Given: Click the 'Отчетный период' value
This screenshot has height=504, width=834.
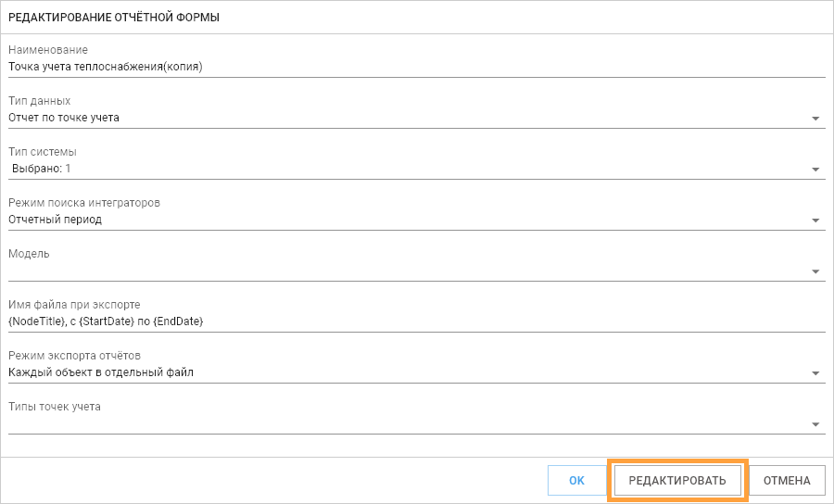Looking at the screenshot, I should point(56,220).
